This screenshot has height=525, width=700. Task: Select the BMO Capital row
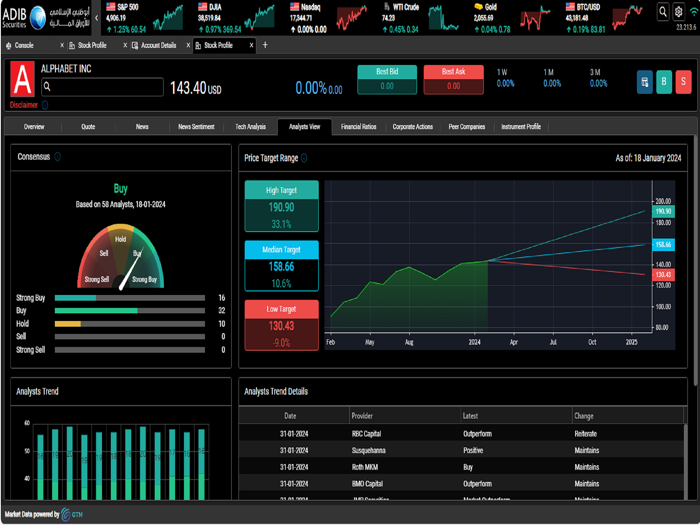click(x=461, y=483)
